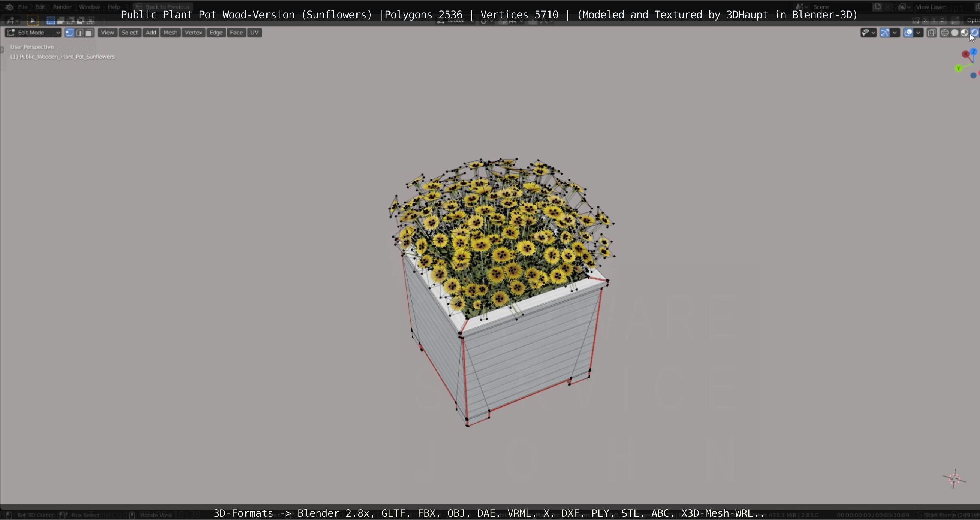Open the UV menu
The width and height of the screenshot is (980, 520).
click(x=254, y=33)
